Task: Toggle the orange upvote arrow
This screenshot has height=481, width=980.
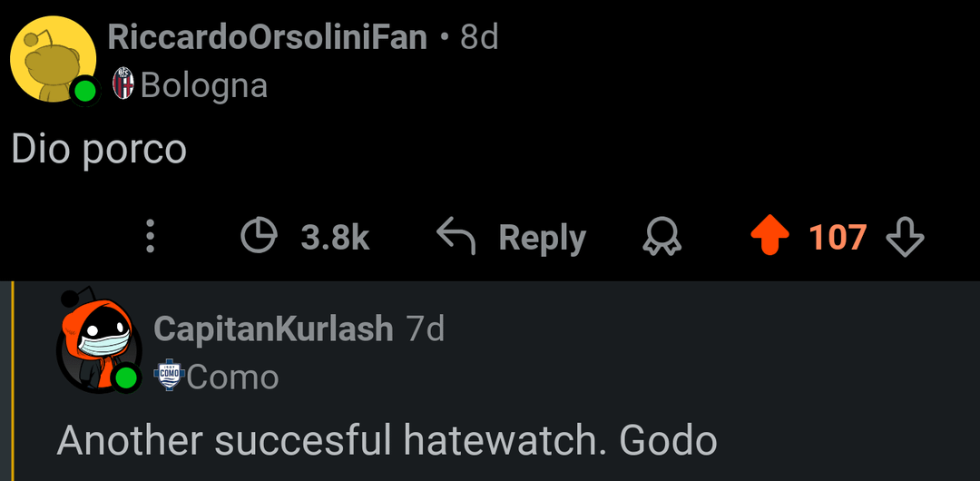Action: point(769,238)
